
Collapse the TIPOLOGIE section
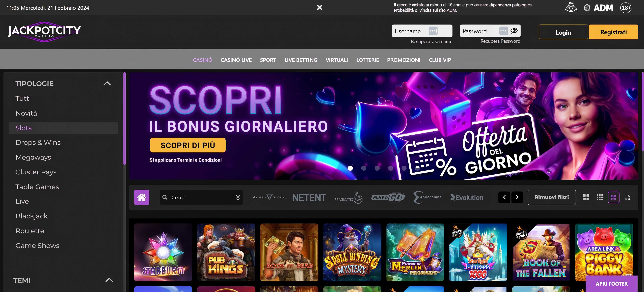107,84
